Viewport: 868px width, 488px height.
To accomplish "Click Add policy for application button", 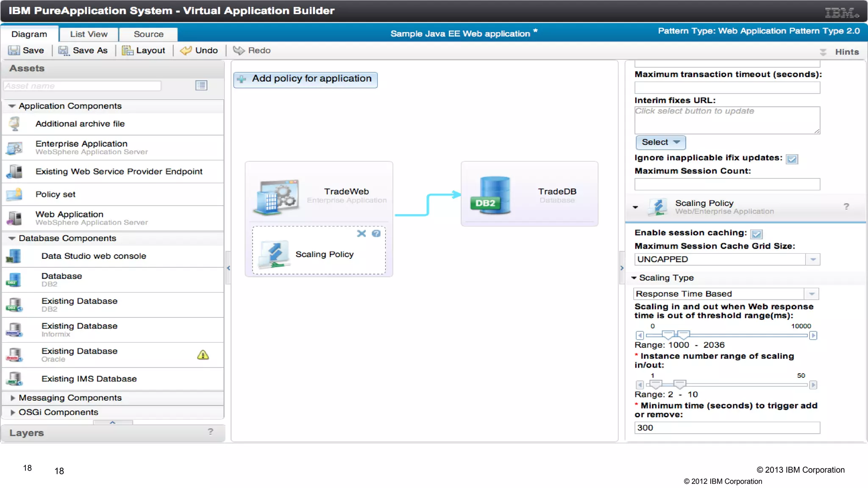I will tap(305, 79).
